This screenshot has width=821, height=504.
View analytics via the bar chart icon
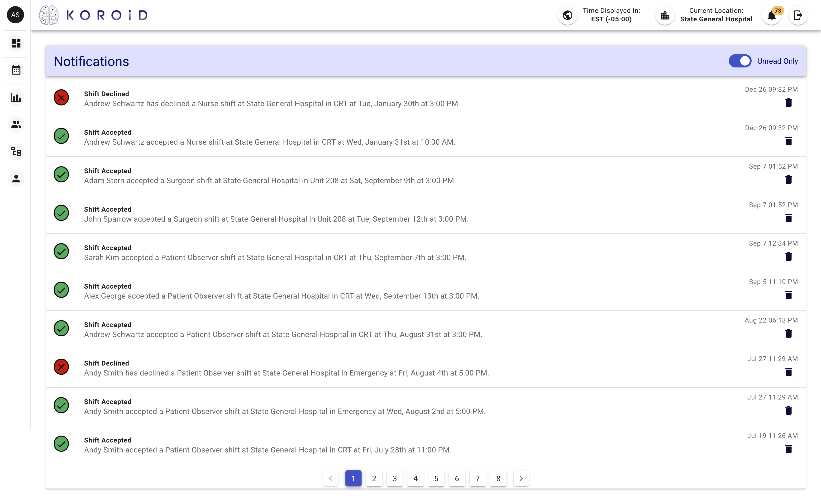coord(16,97)
